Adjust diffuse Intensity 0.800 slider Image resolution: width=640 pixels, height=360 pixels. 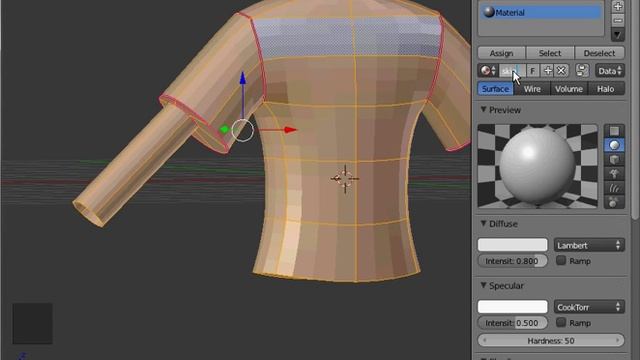[x=513, y=261]
